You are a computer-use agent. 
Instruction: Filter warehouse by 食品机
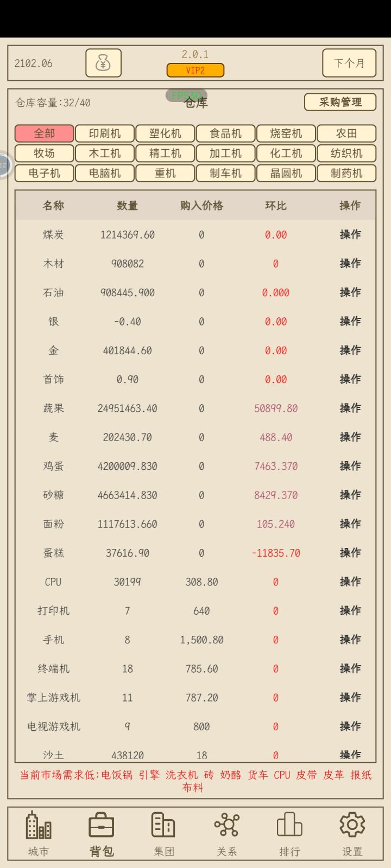(x=225, y=133)
